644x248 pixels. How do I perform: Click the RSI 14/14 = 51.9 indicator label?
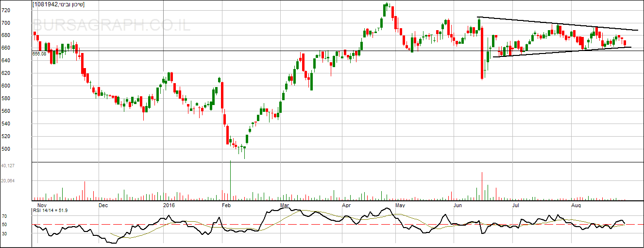pyautogui.click(x=50, y=211)
